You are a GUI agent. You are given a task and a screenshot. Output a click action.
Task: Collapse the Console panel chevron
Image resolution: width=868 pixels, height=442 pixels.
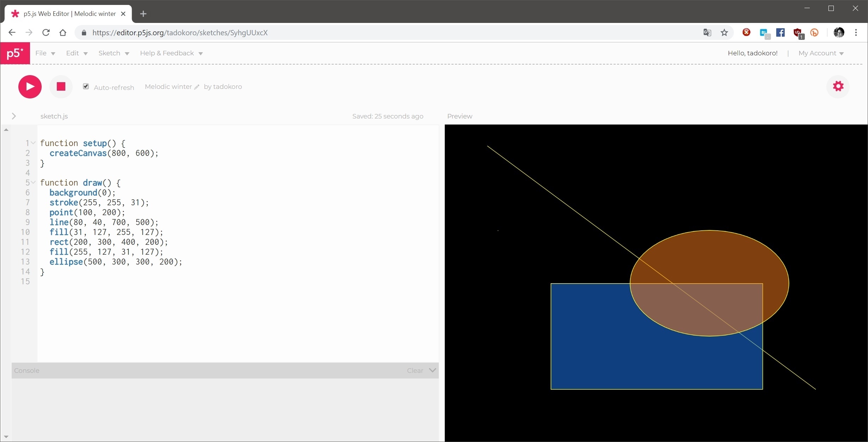433,370
